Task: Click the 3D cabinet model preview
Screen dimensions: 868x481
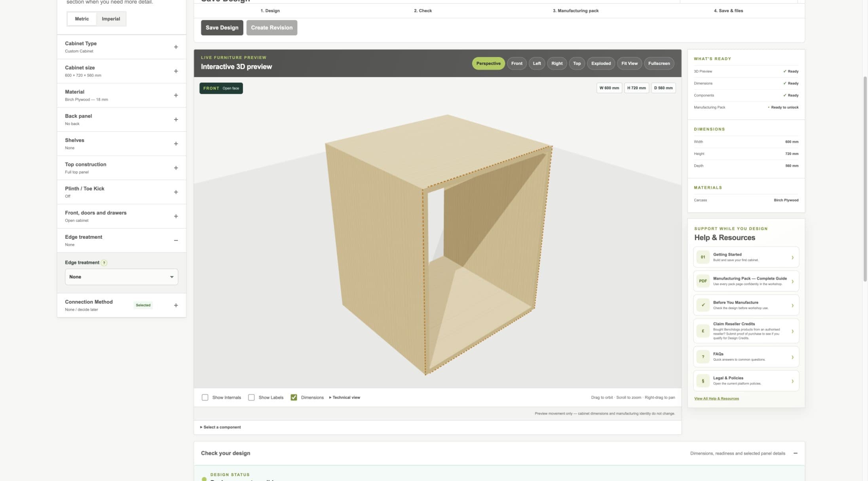Action: coord(438,244)
